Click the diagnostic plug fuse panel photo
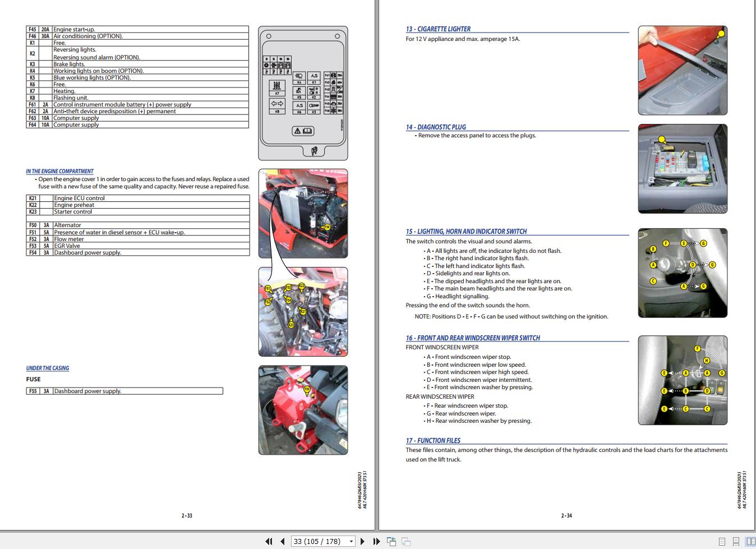The image size is (756, 549). point(682,169)
